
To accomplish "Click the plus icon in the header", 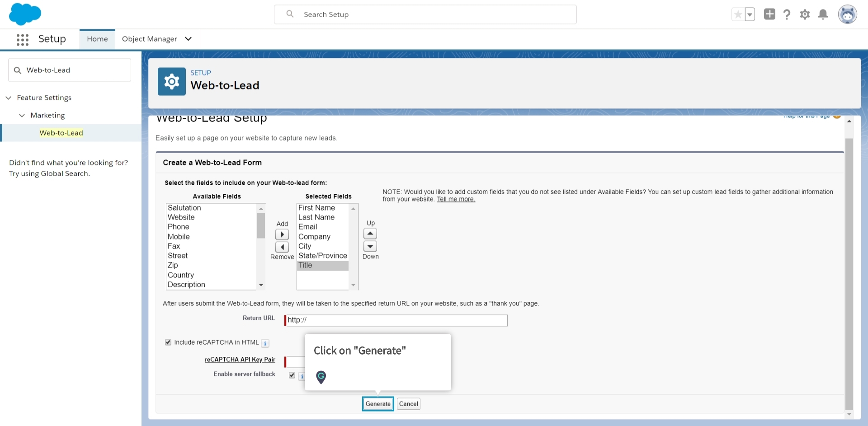I will pyautogui.click(x=769, y=14).
